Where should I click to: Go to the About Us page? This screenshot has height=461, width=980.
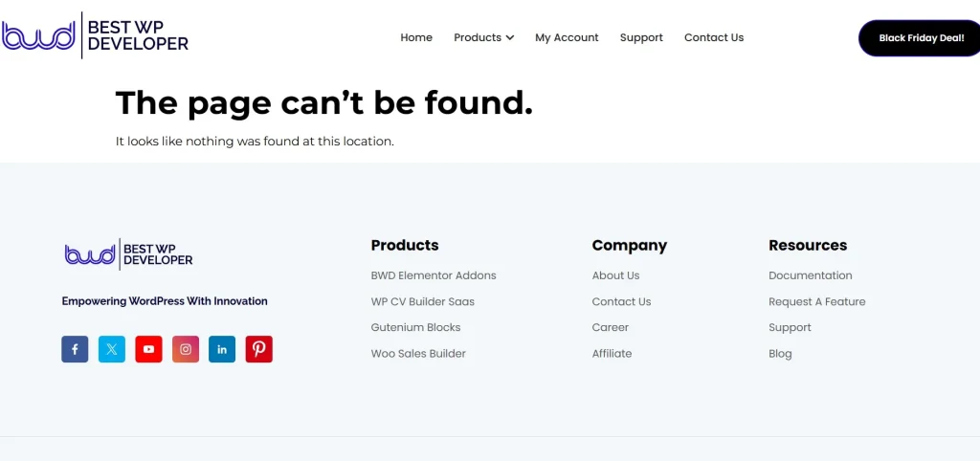coord(615,275)
